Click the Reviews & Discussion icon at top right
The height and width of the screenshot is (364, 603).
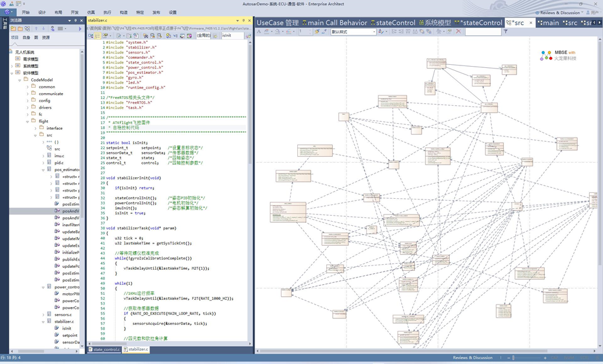click(538, 13)
